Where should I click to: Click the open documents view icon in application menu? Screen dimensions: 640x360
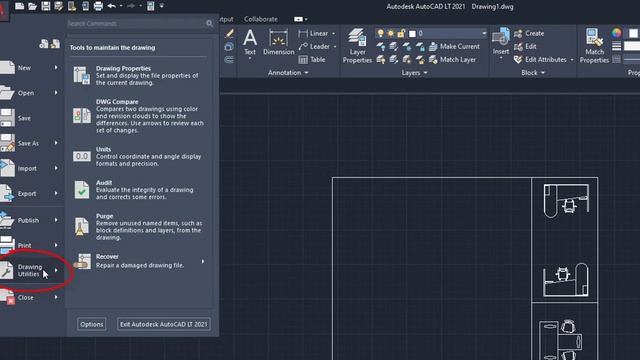click(55, 44)
